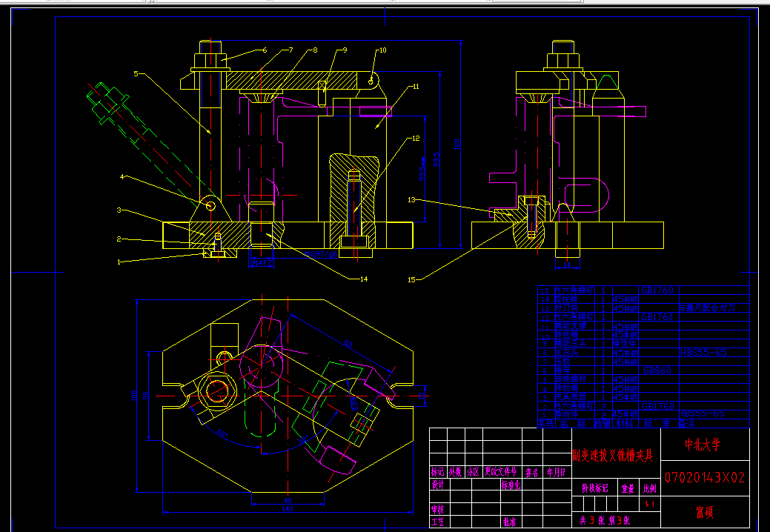Click the 数量 parts list header
This screenshot has width=770, height=532.
pyautogui.click(x=603, y=424)
